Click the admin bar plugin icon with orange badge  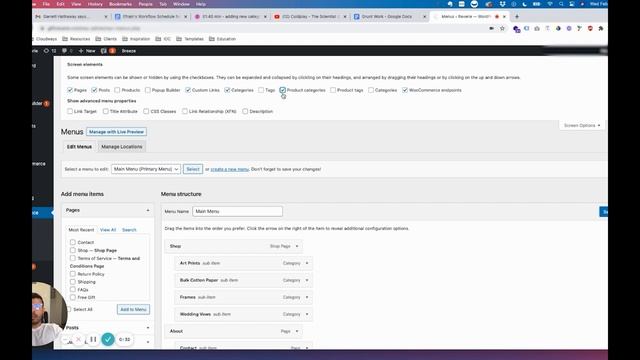pos(108,51)
